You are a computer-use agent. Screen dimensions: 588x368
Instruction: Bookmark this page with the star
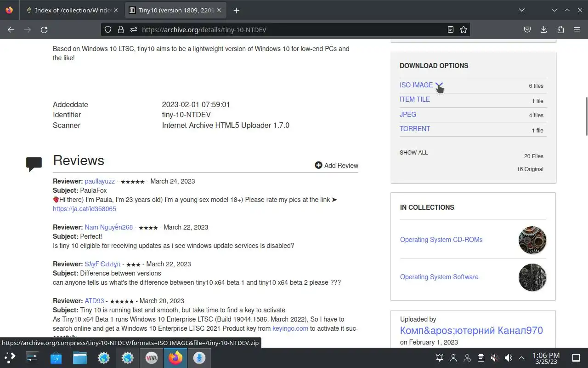click(x=464, y=29)
